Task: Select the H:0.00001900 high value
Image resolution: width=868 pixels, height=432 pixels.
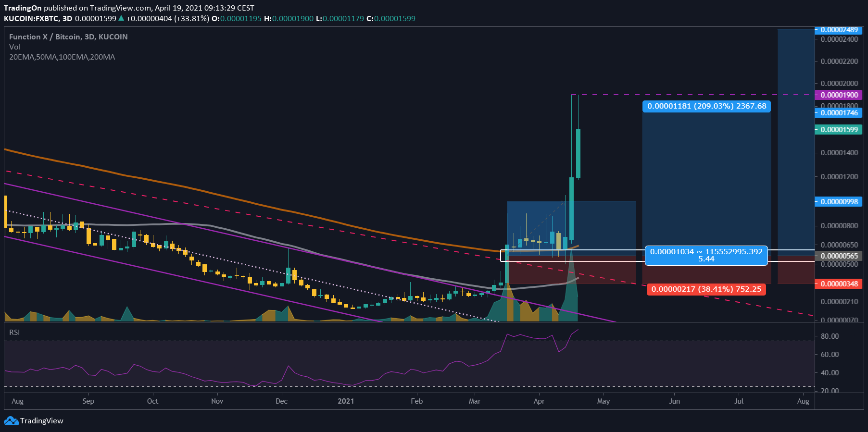Action: 289,18
